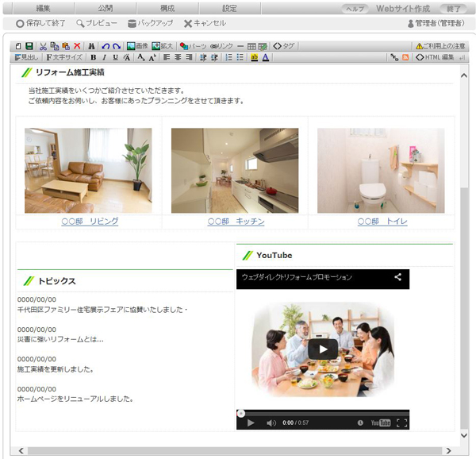
Task: Toggle bold formatting
Action: point(94,57)
